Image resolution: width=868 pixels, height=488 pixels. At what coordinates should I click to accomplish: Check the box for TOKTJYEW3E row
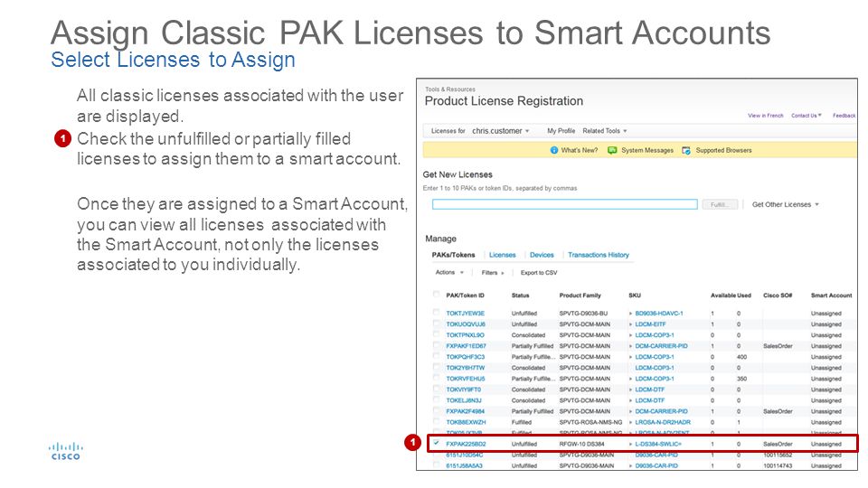coord(436,312)
